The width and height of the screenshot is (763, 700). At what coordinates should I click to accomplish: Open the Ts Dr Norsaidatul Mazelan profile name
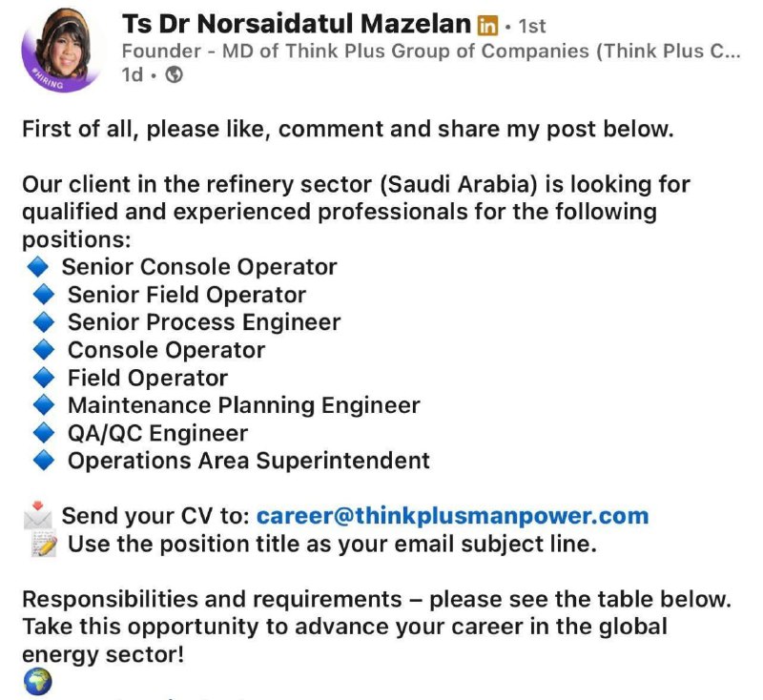pyautogui.click(x=297, y=24)
